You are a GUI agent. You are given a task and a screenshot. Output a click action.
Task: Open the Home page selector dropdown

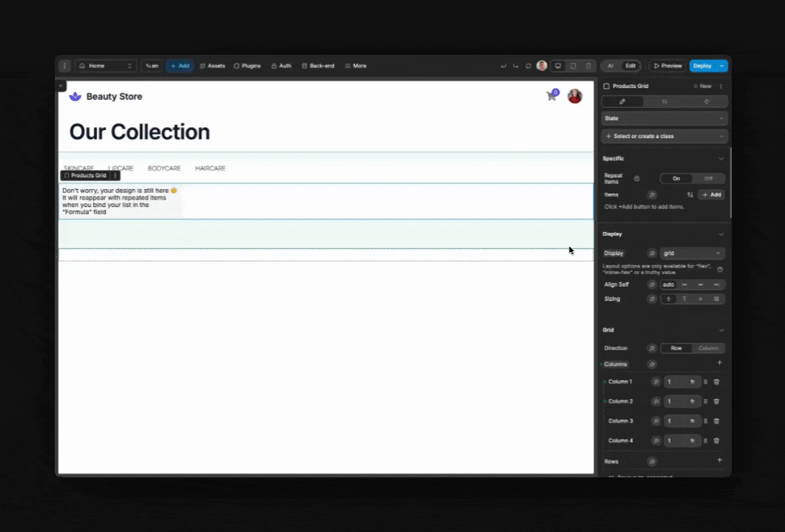[x=106, y=66]
